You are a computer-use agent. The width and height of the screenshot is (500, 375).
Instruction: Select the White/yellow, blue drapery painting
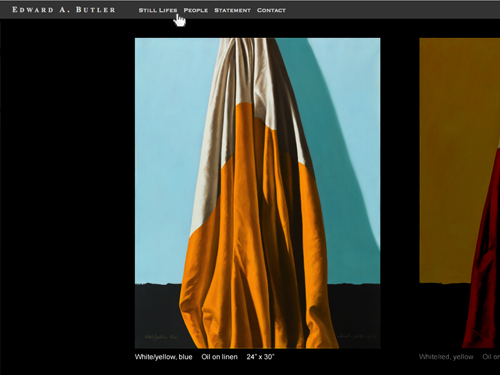click(x=257, y=193)
